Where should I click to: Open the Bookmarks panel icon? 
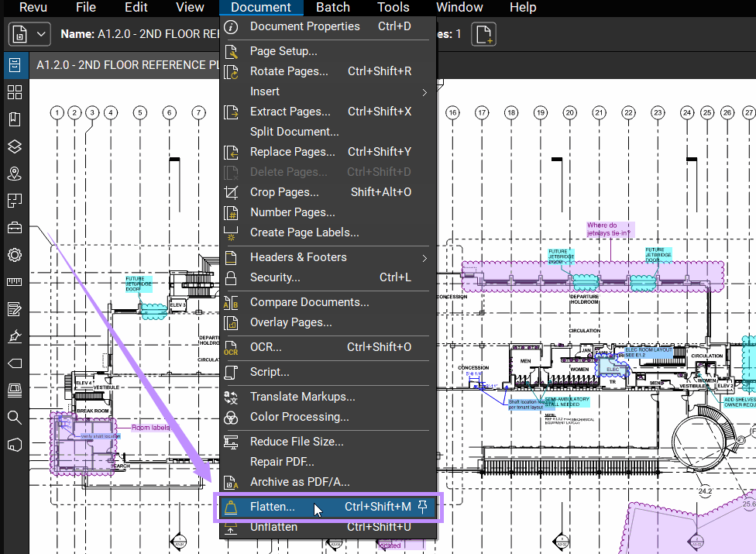tap(15, 119)
